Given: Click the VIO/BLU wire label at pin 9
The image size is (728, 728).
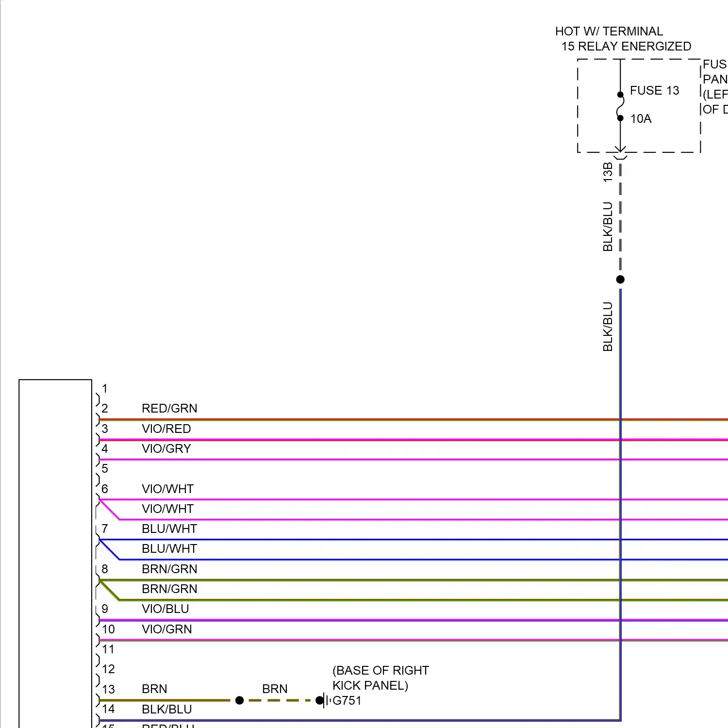Looking at the screenshot, I should pyautogui.click(x=165, y=609).
